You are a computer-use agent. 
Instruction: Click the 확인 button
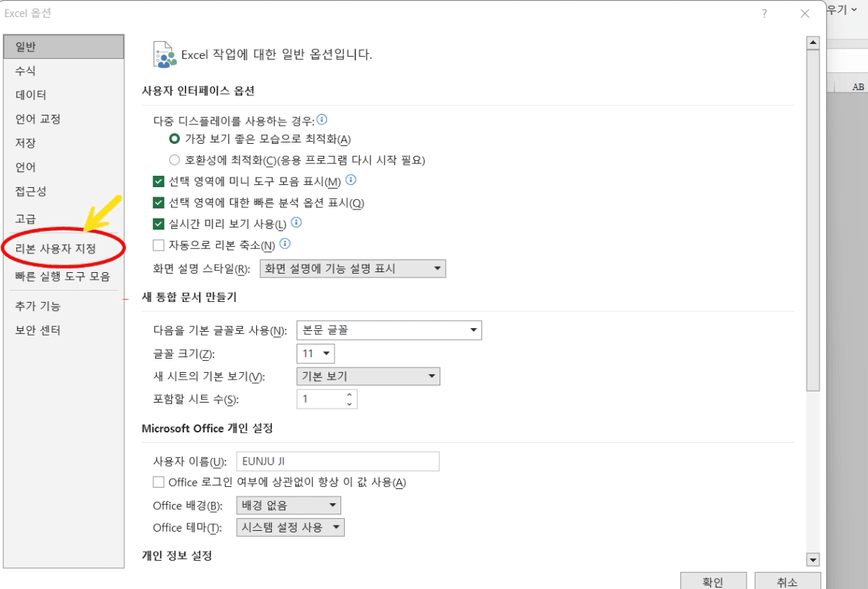(713, 582)
